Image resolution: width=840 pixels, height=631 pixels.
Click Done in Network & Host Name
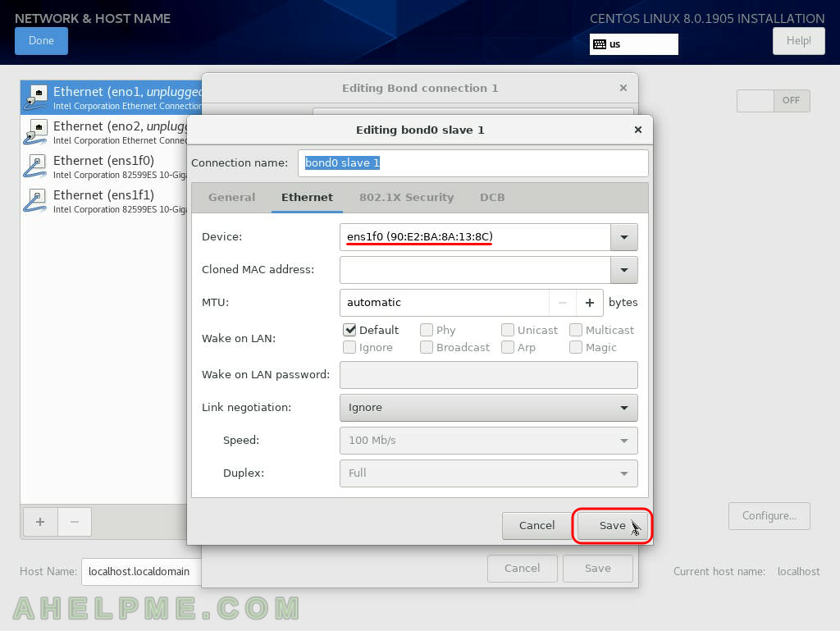(x=41, y=41)
